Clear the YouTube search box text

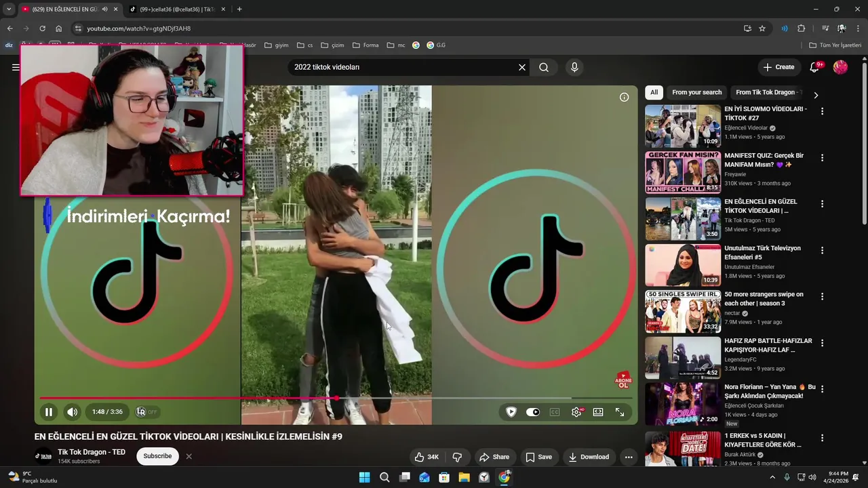(521, 67)
